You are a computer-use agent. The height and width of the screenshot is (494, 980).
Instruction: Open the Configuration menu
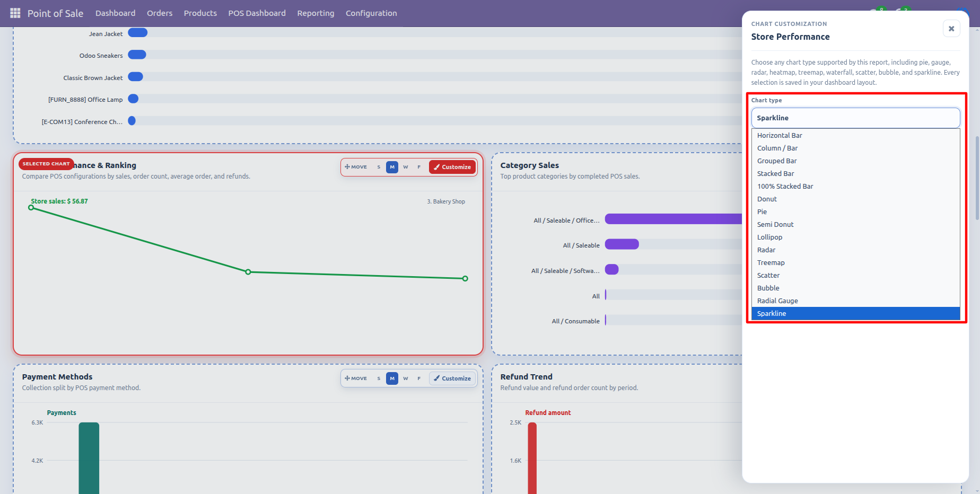(x=371, y=13)
